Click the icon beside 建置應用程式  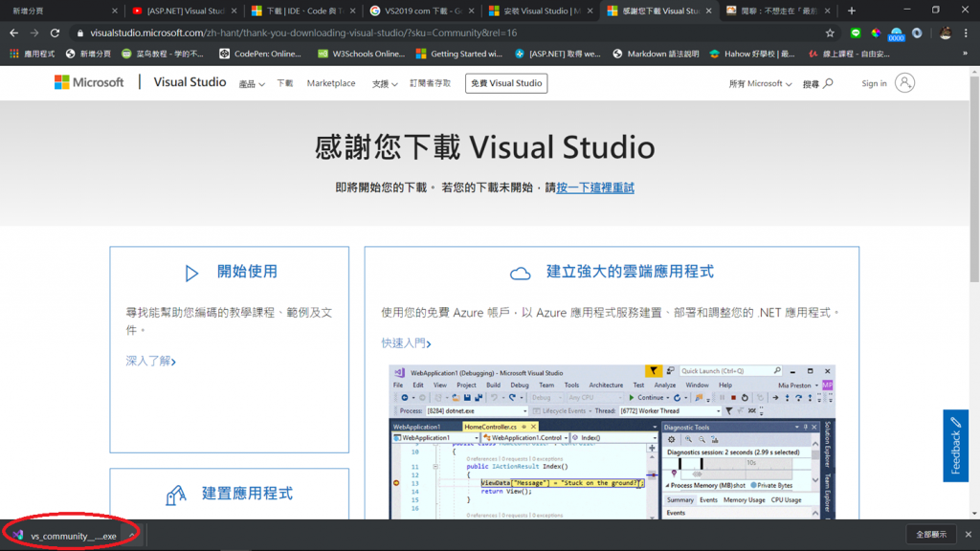tap(176, 495)
